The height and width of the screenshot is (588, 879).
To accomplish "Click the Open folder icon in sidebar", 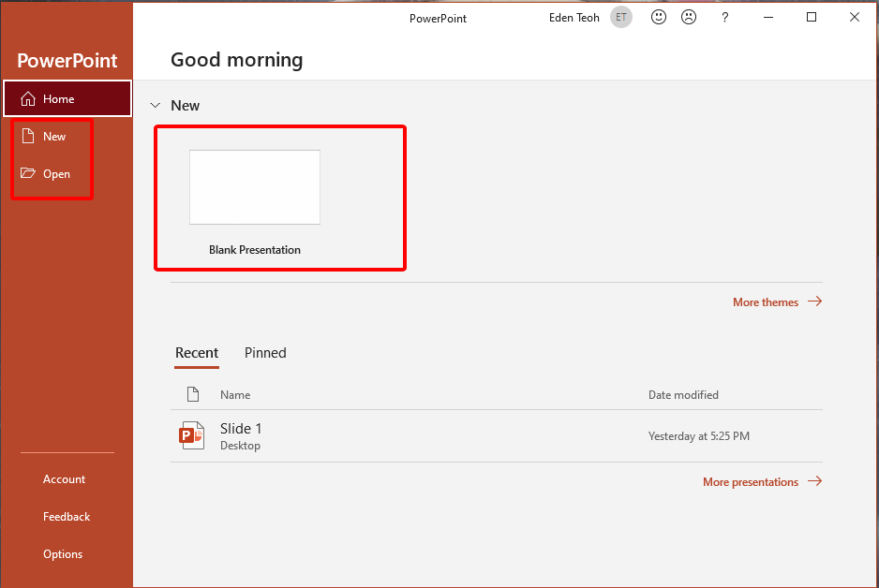I will click(28, 173).
